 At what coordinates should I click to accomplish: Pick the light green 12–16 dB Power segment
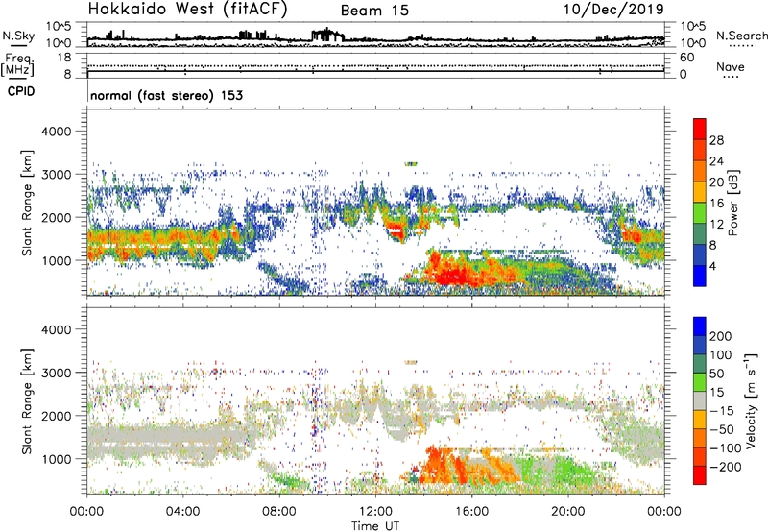point(700,212)
